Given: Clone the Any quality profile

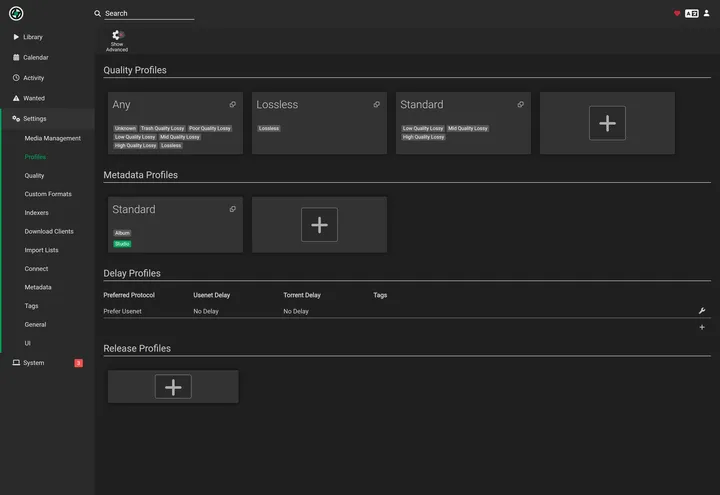Looking at the screenshot, I should click(x=233, y=105).
